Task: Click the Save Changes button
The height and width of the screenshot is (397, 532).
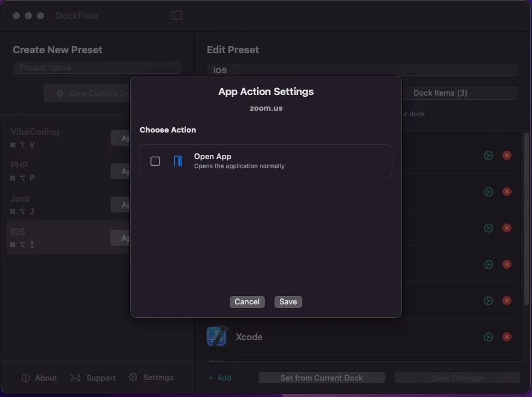Action: coord(458,378)
